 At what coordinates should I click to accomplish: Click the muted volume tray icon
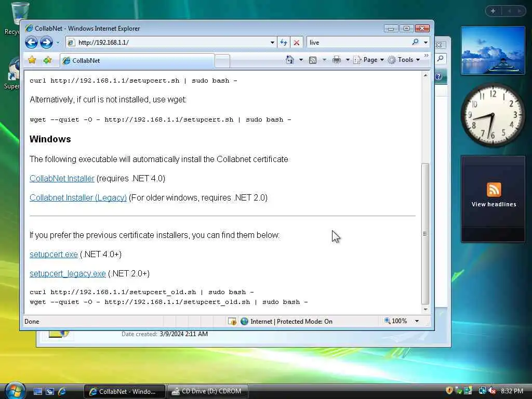[x=492, y=391]
